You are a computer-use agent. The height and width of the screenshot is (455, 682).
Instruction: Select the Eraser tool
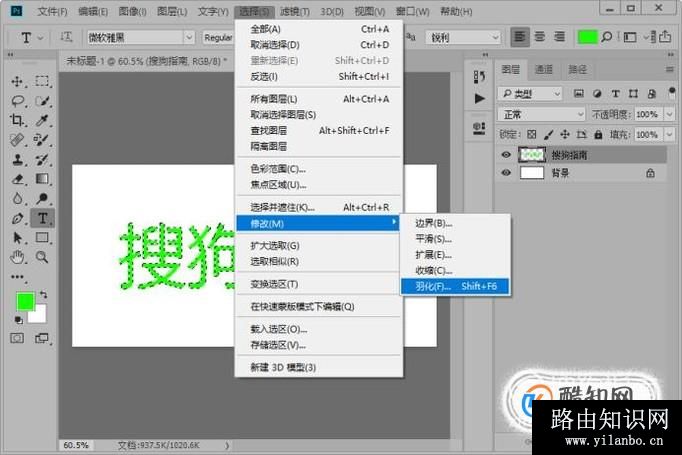tap(17, 179)
